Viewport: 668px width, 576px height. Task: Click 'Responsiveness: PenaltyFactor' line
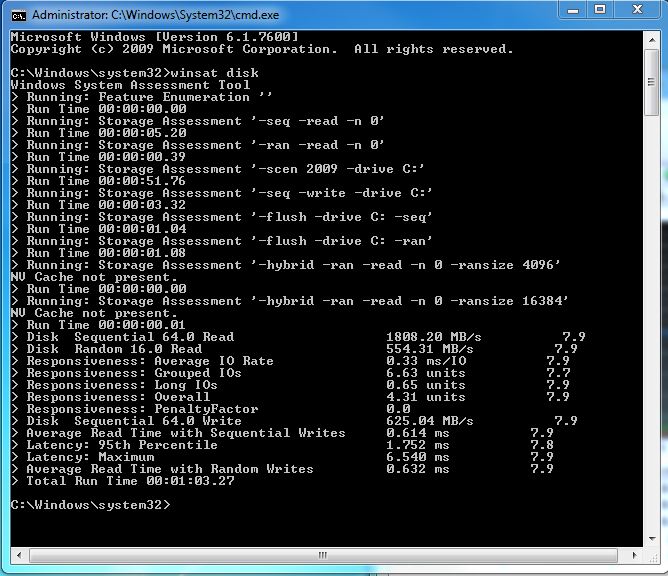click(x=142, y=409)
